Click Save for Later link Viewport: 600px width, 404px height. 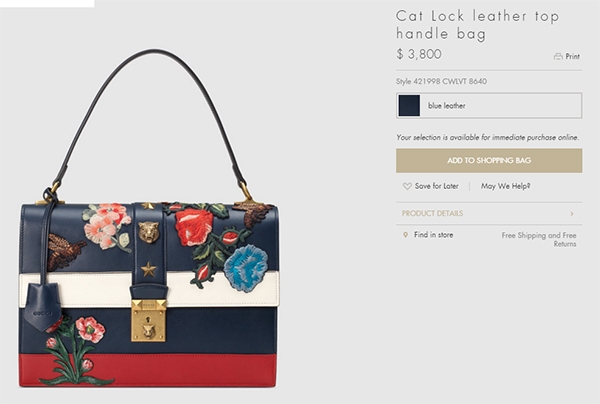(437, 186)
